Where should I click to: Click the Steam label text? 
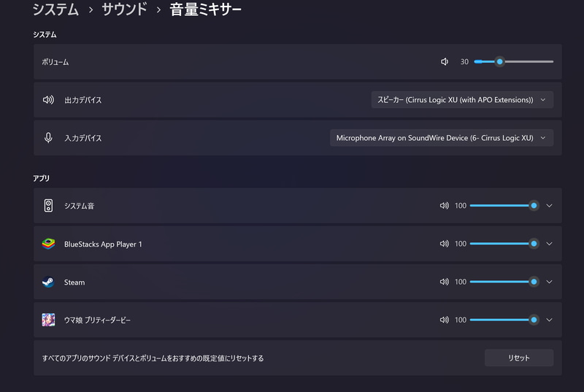click(74, 283)
